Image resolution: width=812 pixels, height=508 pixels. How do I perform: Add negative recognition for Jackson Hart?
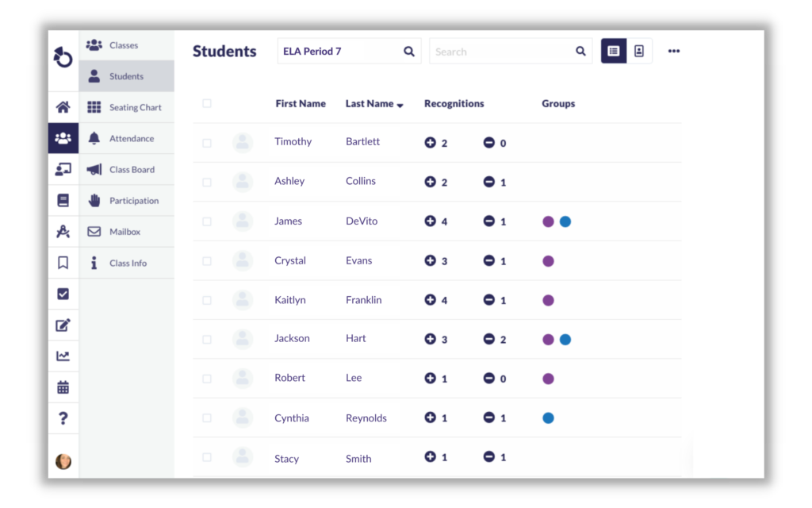(489, 339)
